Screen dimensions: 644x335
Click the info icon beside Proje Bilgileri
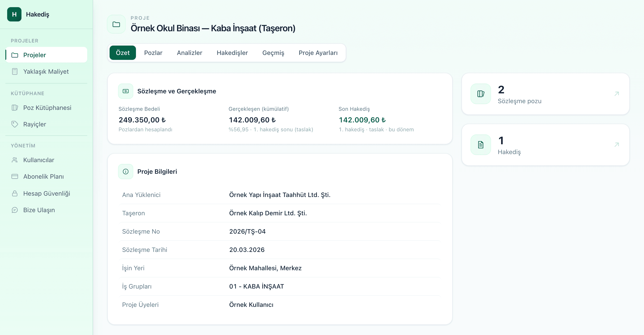point(126,172)
